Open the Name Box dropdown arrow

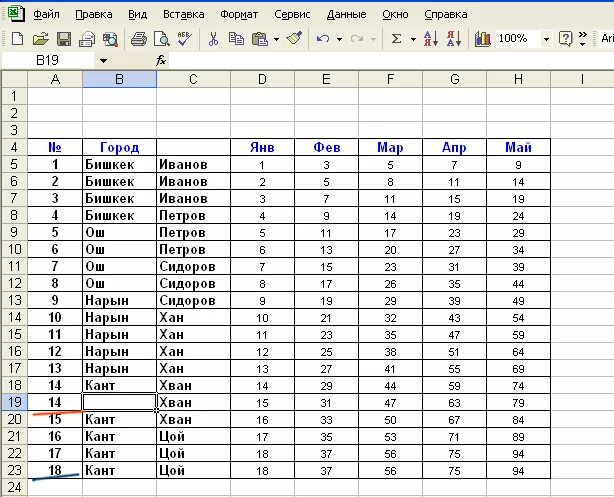103,61
